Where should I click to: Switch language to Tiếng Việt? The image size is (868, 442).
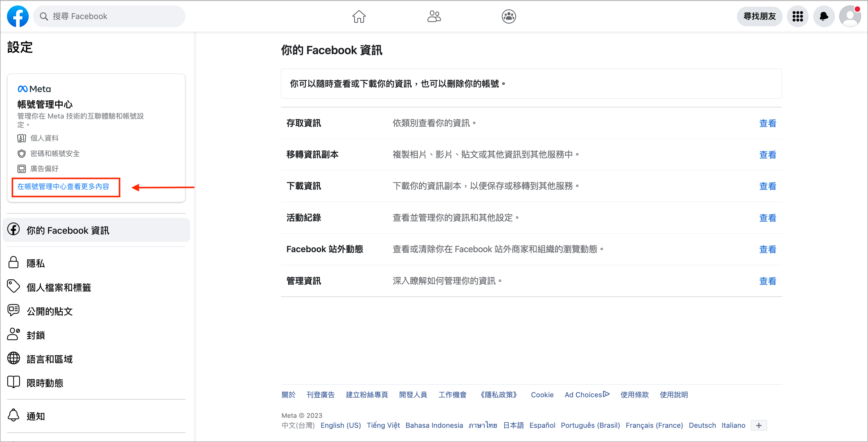[383, 425]
